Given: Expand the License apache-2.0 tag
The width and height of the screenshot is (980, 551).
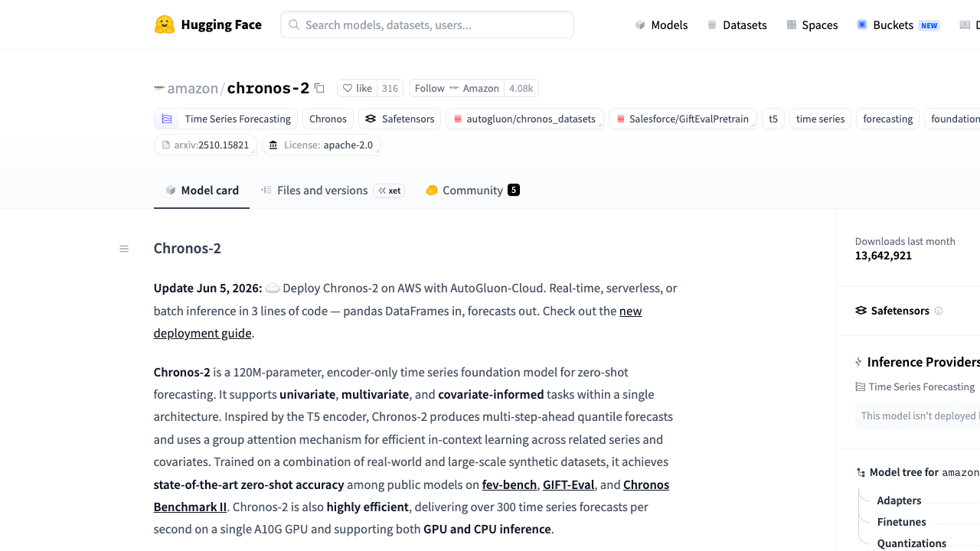Looking at the screenshot, I should tap(322, 145).
